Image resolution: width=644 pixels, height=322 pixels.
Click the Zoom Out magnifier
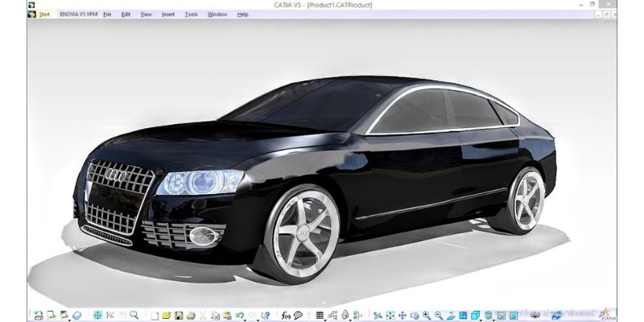click(x=439, y=316)
